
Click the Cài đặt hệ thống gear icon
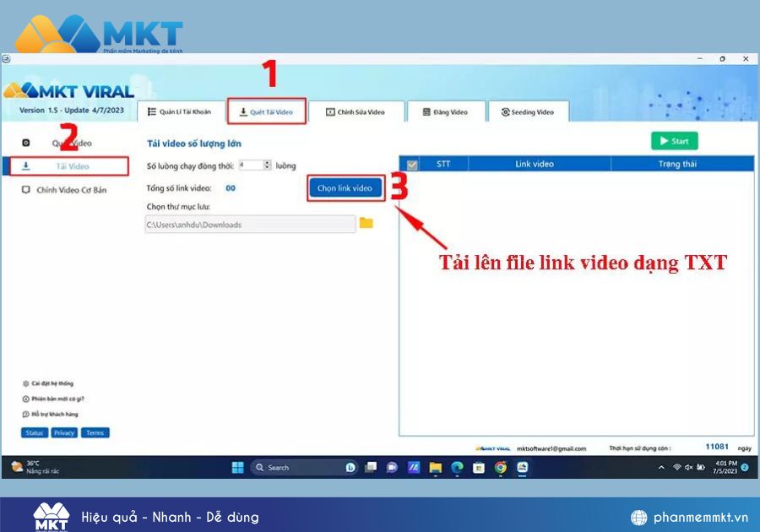[25, 383]
